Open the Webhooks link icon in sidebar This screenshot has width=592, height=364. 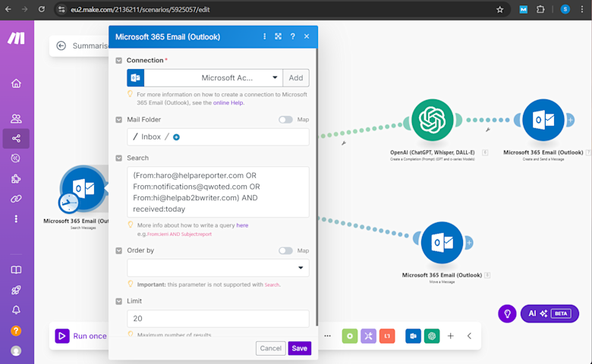coord(16,199)
